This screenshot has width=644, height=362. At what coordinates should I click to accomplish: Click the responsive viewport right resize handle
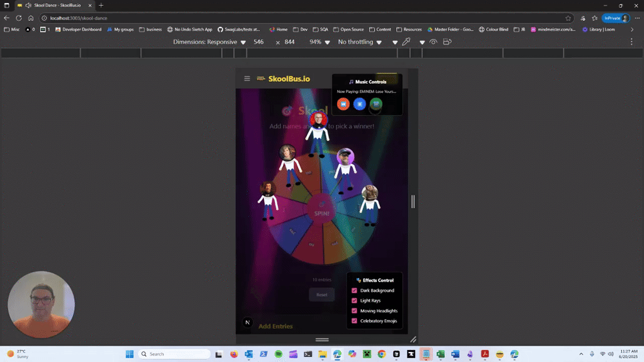coord(413,201)
